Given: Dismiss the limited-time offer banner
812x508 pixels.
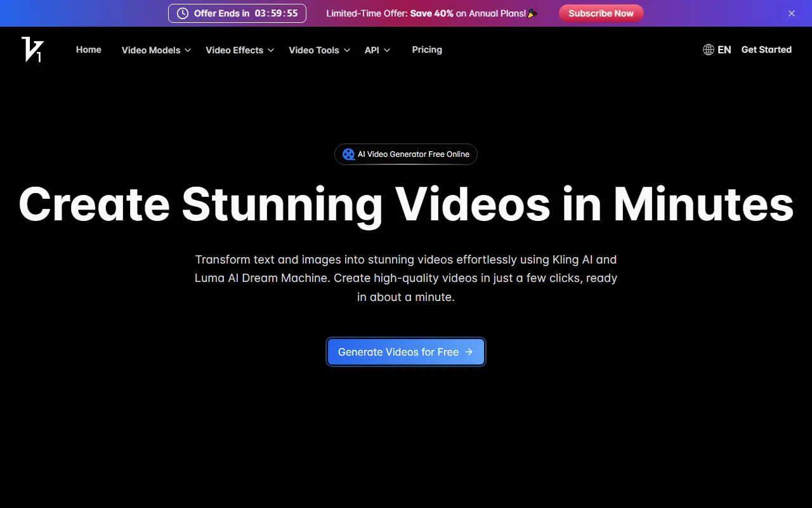Looking at the screenshot, I should pos(791,13).
